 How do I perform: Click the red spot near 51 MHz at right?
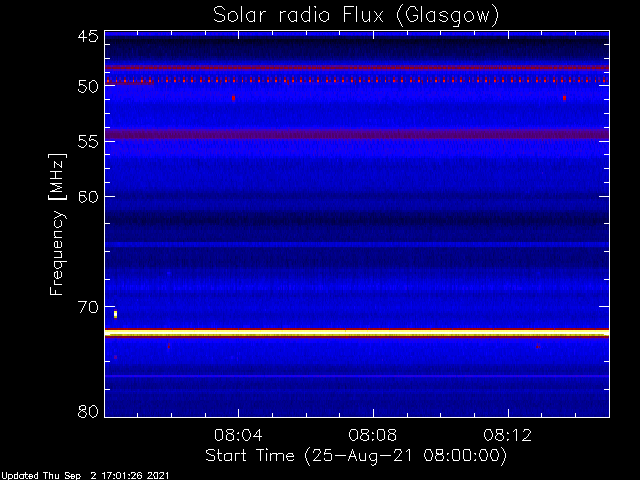click(564, 98)
